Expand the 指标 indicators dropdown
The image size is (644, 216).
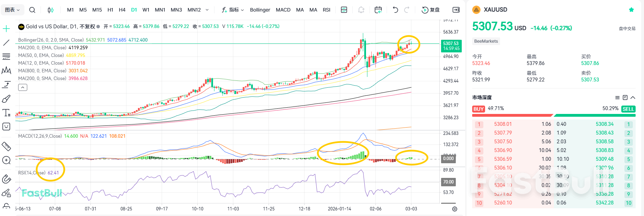(233, 10)
